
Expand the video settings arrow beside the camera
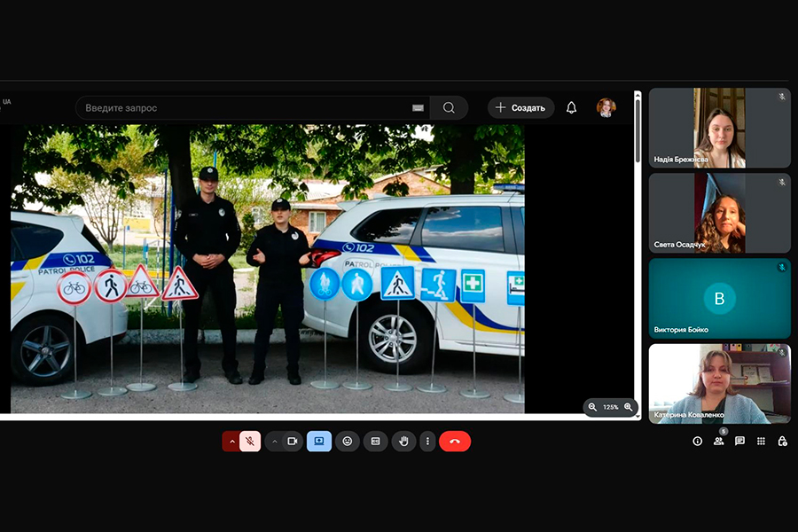(274, 442)
